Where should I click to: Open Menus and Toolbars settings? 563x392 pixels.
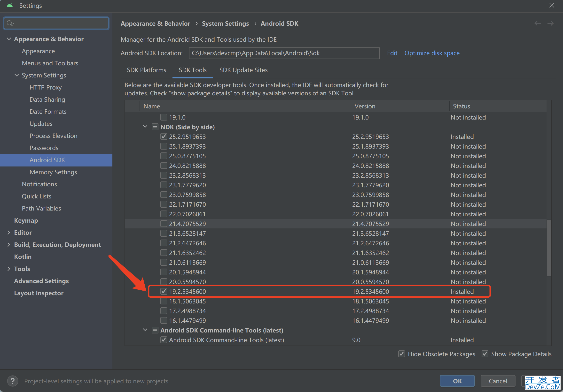[x=50, y=63]
